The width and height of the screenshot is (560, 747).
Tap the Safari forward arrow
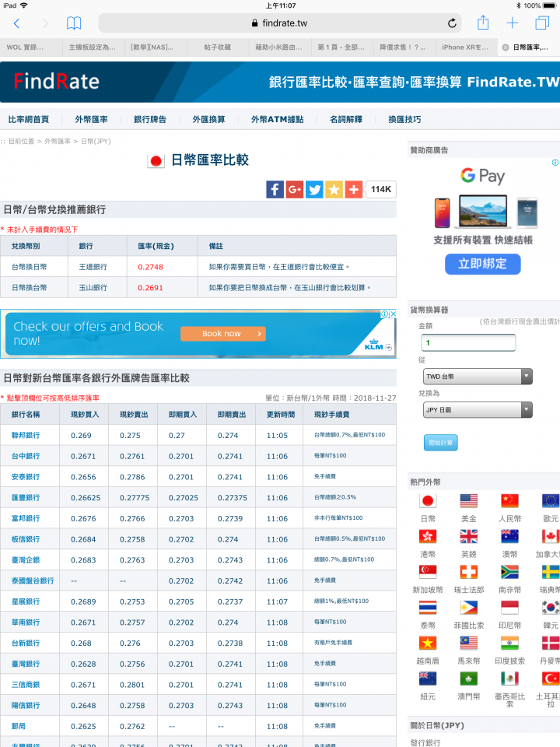pos(45,23)
